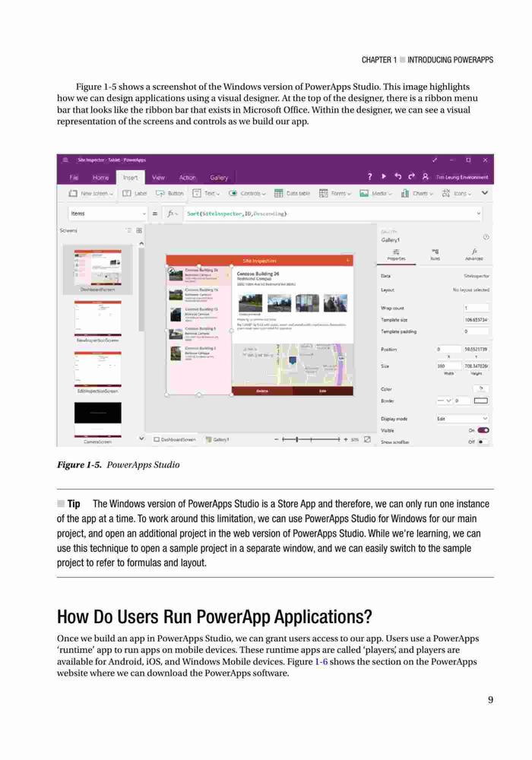Viewport: 532px width, 760px height.
Task: Undo the last action
Action: click(397, 176)
